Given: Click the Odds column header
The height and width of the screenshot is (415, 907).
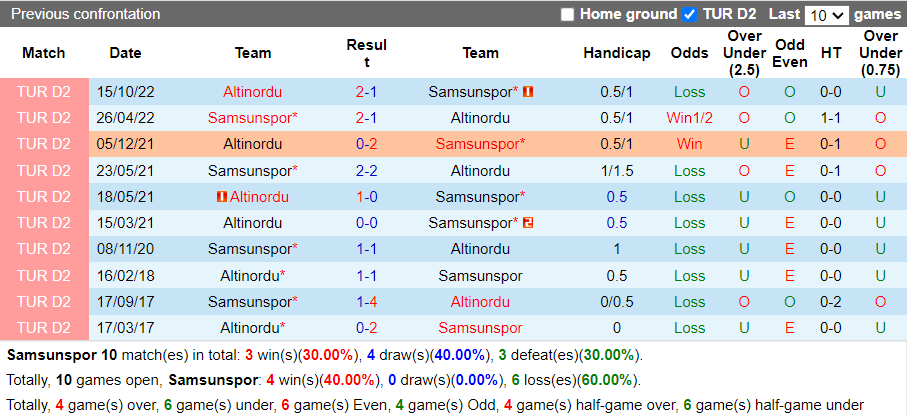Looking at the screenshot, I should (x=690, y=53).
